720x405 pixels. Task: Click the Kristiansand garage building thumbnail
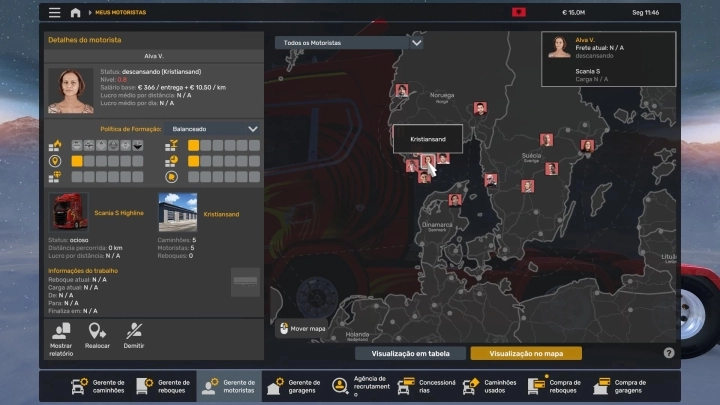tap(178, 212)
